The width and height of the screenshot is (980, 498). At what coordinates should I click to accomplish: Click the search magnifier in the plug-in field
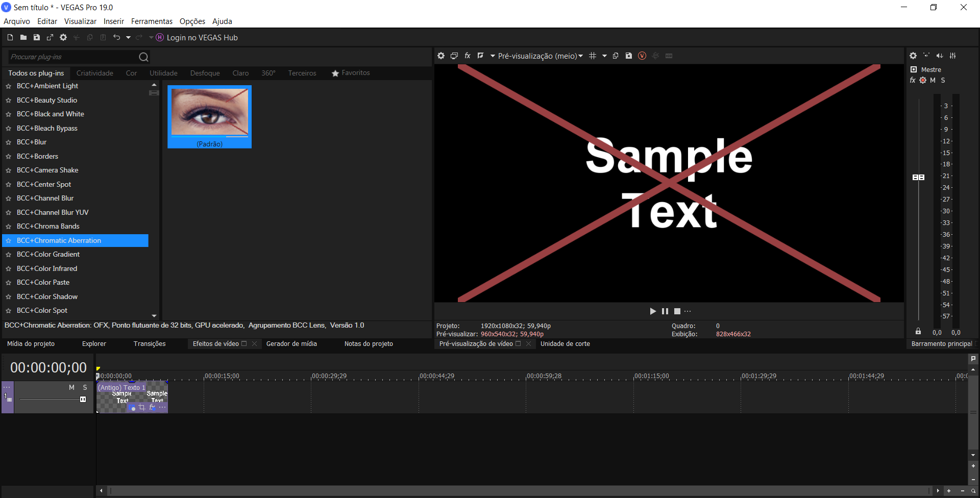point(143,57)
